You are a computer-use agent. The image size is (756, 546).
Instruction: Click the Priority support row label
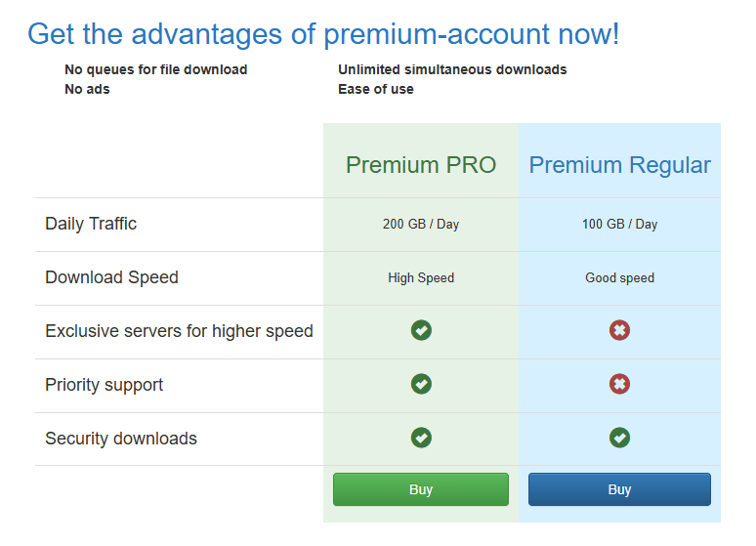click(104, 385)
